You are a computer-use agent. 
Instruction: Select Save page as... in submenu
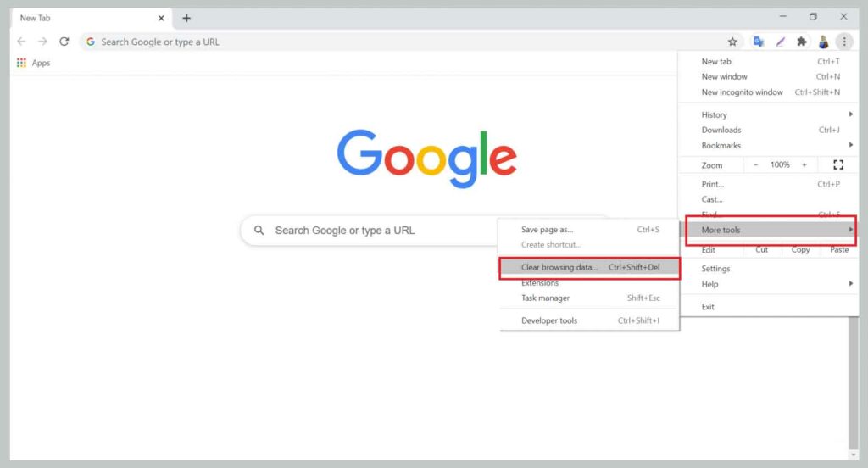tap(590, 229)
